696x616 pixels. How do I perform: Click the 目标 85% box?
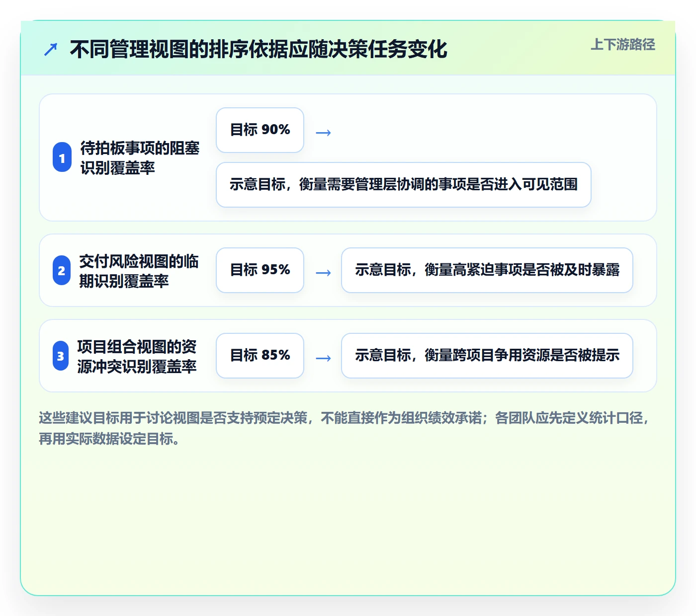click(x=260, y=356)
